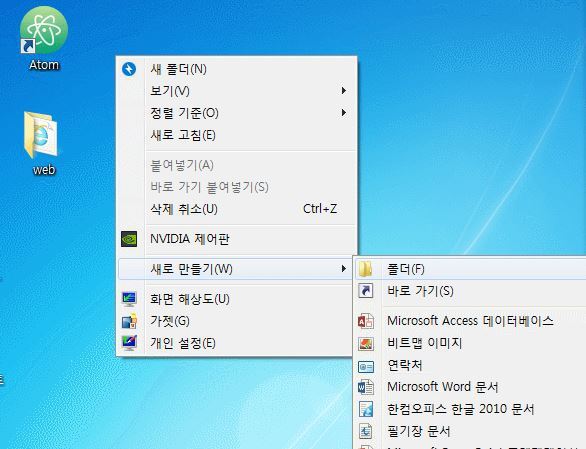Create a new 비트맵 이미지
586x449 pixels.
point(470,343)
